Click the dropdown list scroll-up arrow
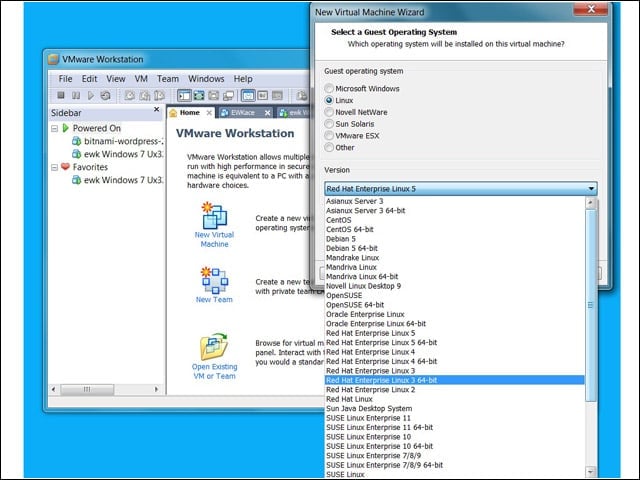 click(x=590, y=202)
